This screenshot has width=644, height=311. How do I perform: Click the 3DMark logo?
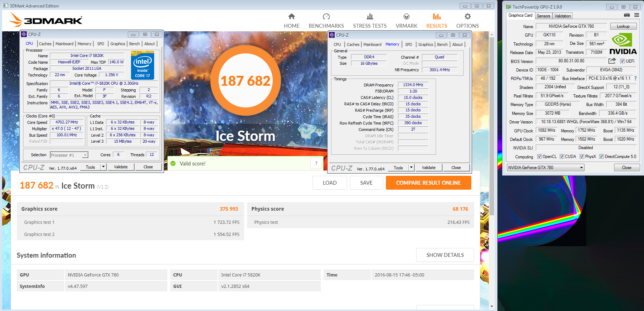coord(46,20)
